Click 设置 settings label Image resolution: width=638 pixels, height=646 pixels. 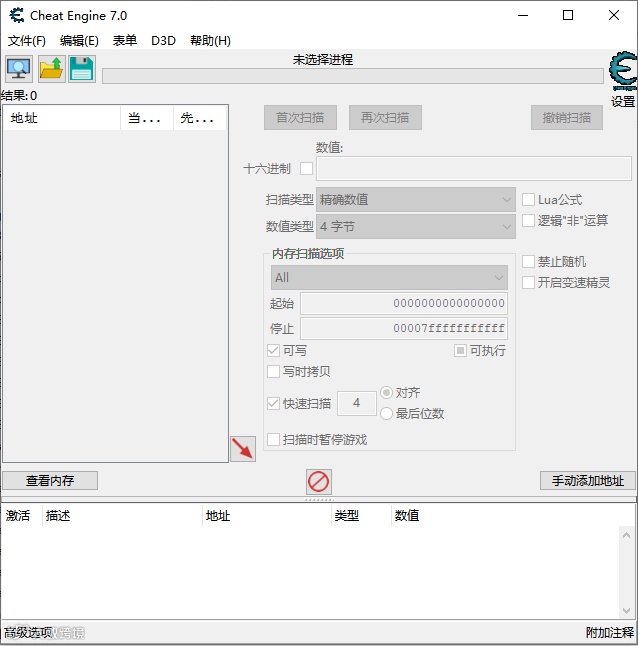(x=623, y=101)
